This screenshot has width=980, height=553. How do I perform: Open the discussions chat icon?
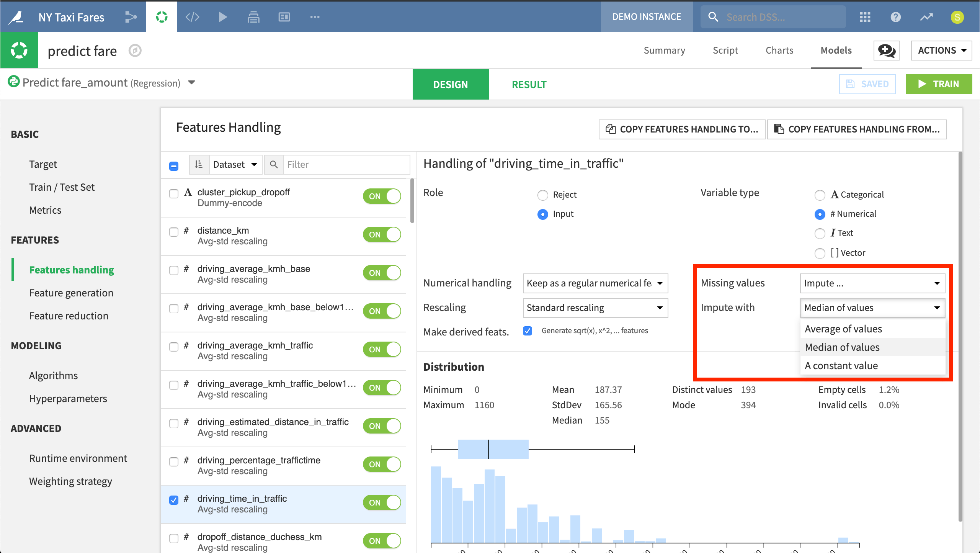tap(887, 51)
